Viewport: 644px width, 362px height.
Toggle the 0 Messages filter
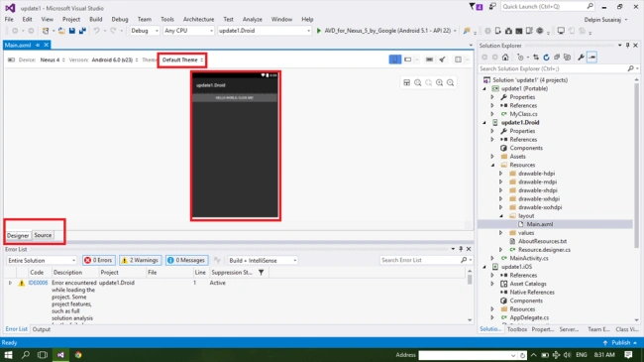pyautogui.click(x=186, y=261)
